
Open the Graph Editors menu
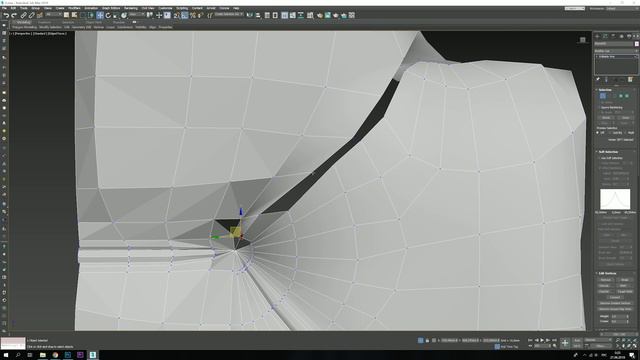tap(111, 8)
